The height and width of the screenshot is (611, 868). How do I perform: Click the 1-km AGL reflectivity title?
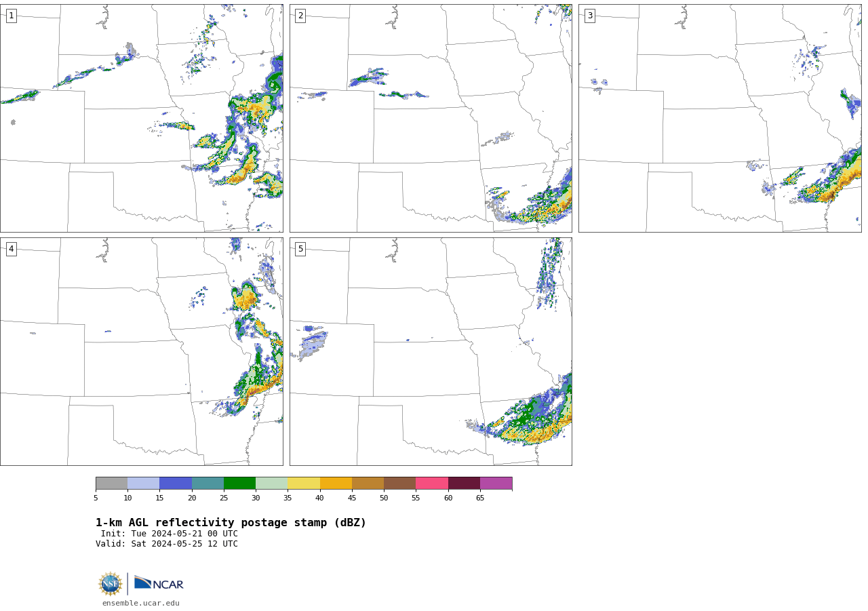click(231, 523)
